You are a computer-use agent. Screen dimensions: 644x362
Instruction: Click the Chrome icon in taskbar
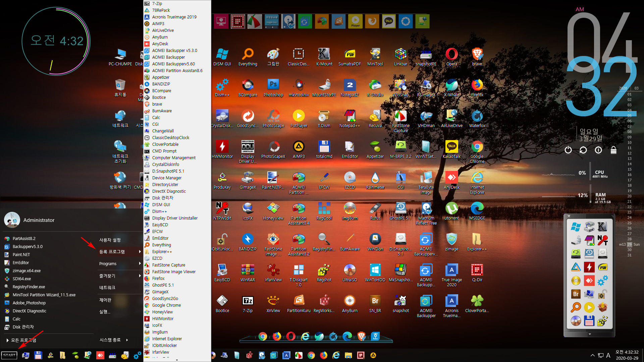(311, 355)
